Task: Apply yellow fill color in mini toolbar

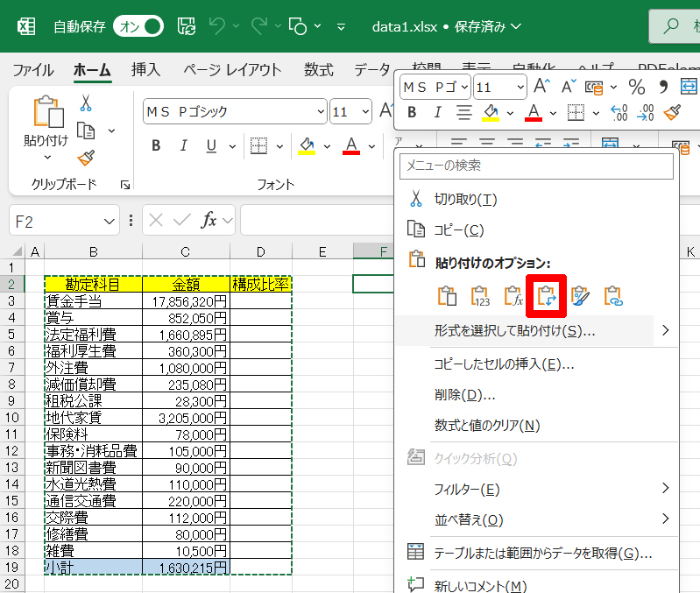Action: (491, 112)
